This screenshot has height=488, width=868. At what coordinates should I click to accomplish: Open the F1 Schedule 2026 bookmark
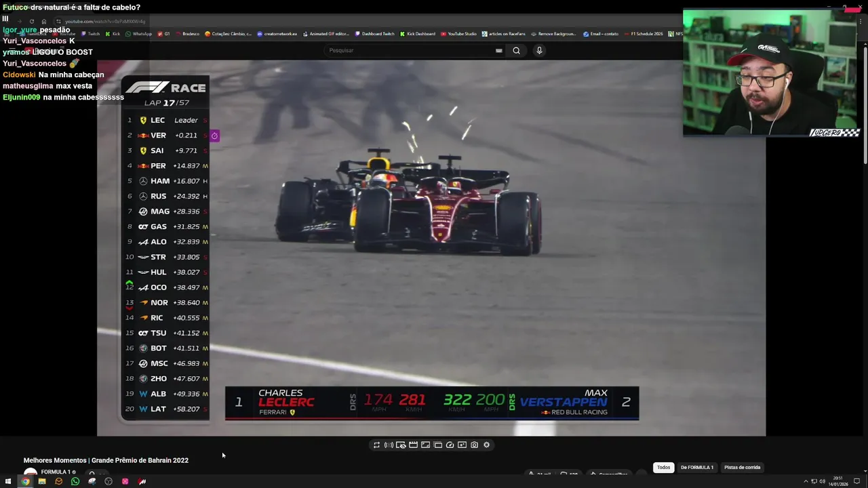click(644, 34)
